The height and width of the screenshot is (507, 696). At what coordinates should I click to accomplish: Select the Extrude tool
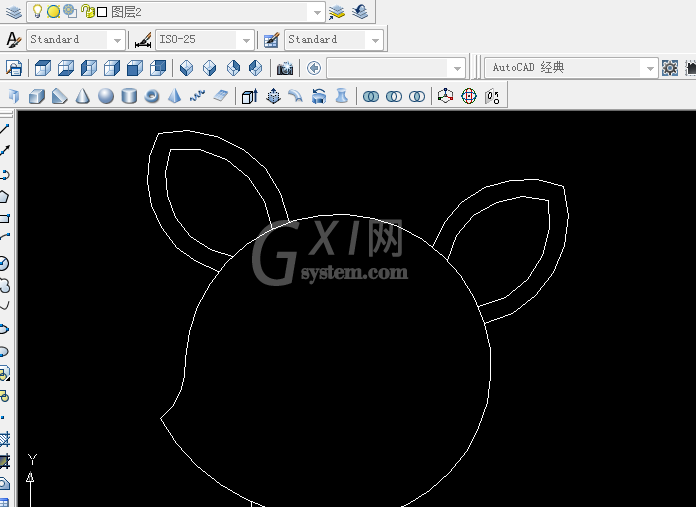click(249, 96)
